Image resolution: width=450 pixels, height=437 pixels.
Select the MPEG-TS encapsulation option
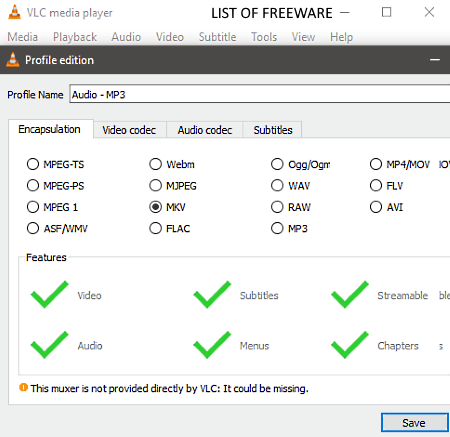click(33, 164)
